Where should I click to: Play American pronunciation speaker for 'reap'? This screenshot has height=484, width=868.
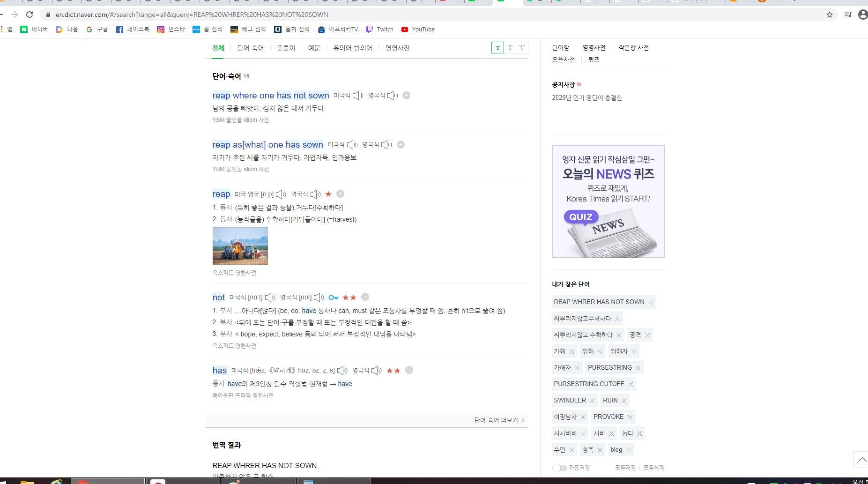pyautogui.click(x=281, y=194)
